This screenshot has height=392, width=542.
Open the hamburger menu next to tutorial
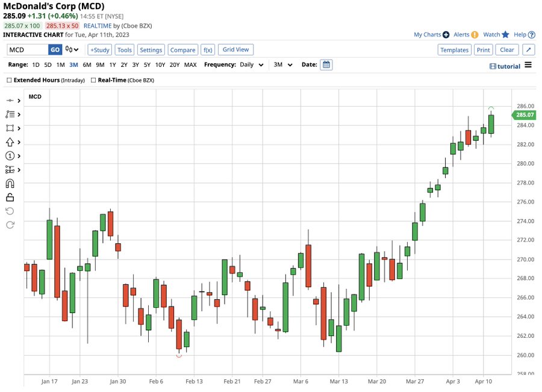(528, 64)
